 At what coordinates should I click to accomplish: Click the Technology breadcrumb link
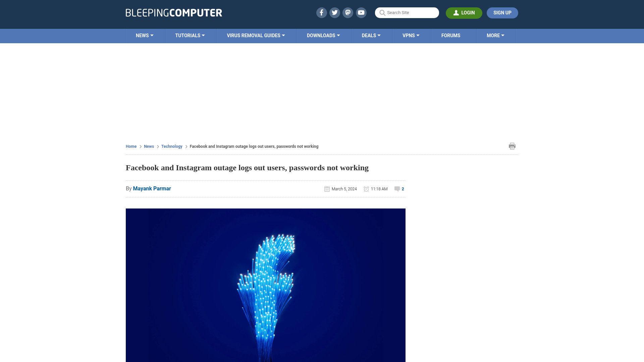(x=172, y=146)
